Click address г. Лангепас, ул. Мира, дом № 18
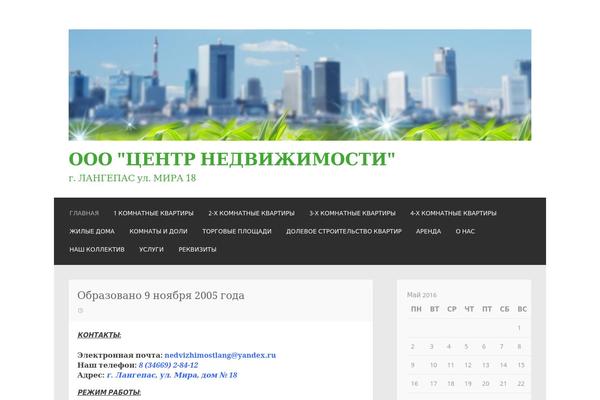Viewport: 600px width, 400px height. pyautogui.click(x=172, y=375)
